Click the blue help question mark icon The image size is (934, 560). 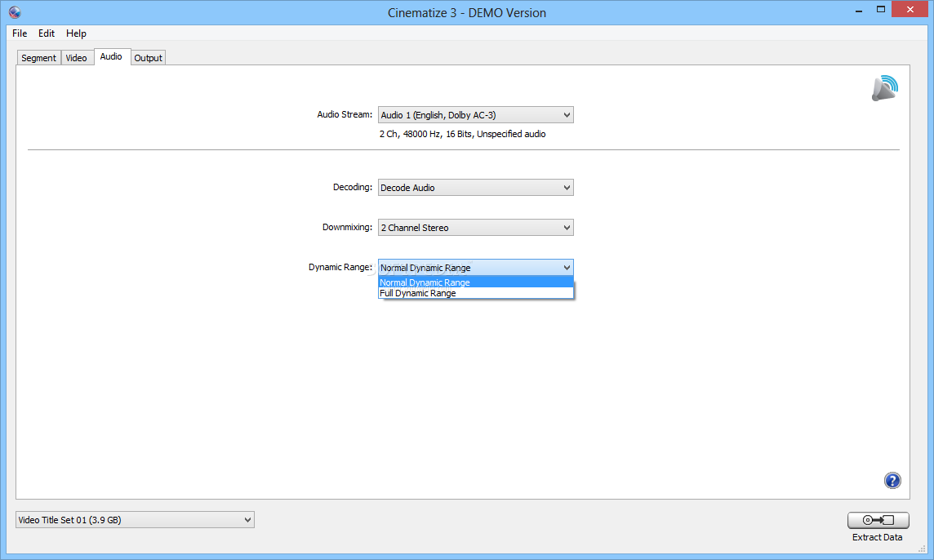(892, 480)
